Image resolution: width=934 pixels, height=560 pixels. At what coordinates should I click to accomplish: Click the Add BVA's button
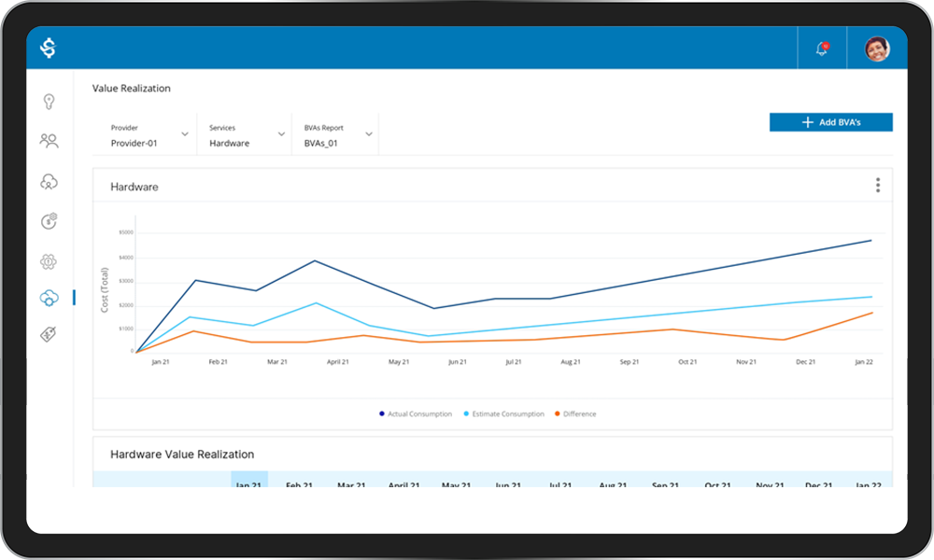tap(831, 122)
